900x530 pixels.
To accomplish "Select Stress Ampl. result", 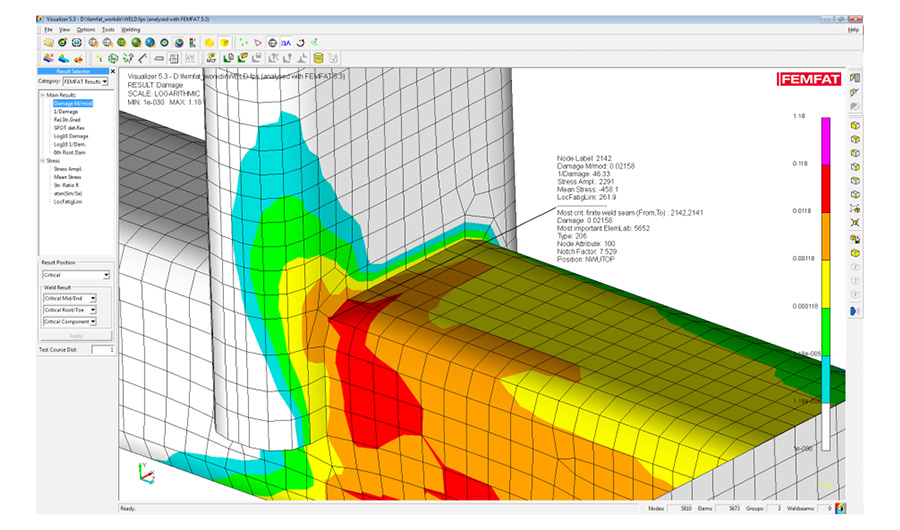I will 68,169.
